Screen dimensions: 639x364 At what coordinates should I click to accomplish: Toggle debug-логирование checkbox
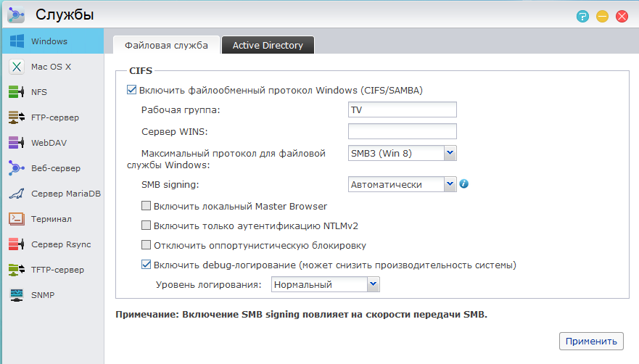146,265
